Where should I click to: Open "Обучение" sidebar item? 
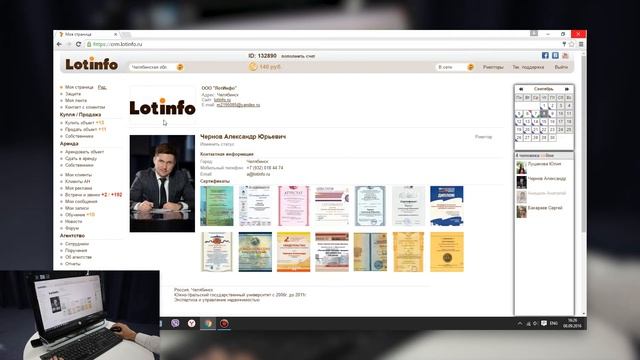pos(75,215)
